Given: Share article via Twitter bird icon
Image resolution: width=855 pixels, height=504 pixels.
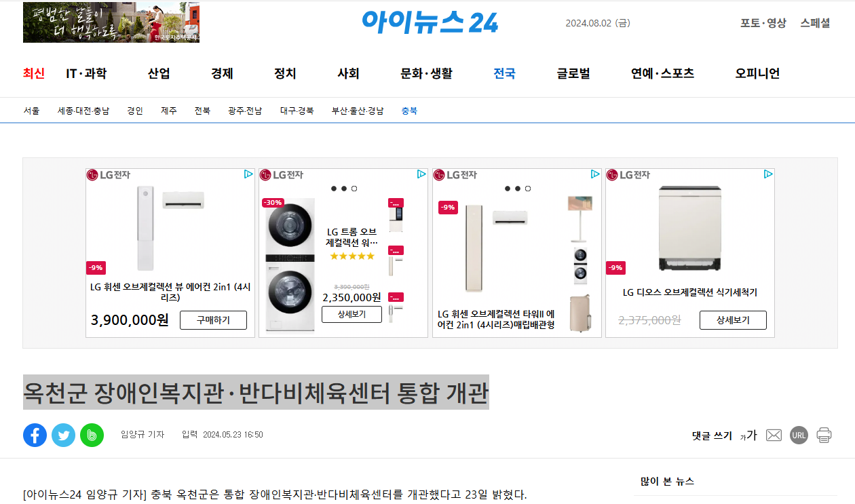Looking at the screenshot, I should (63, 435).
